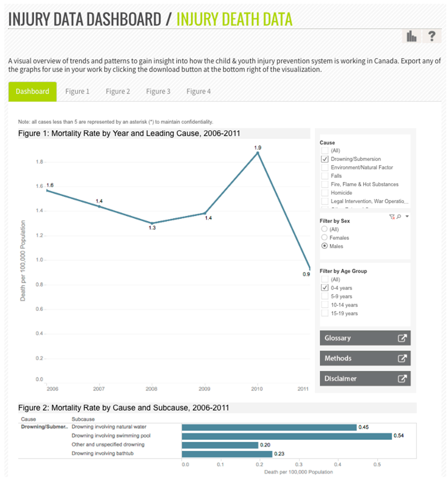Screen dimensions: 448x484
Task: Click the swimming pool drowning bar
Action: (x=287, y=436)
